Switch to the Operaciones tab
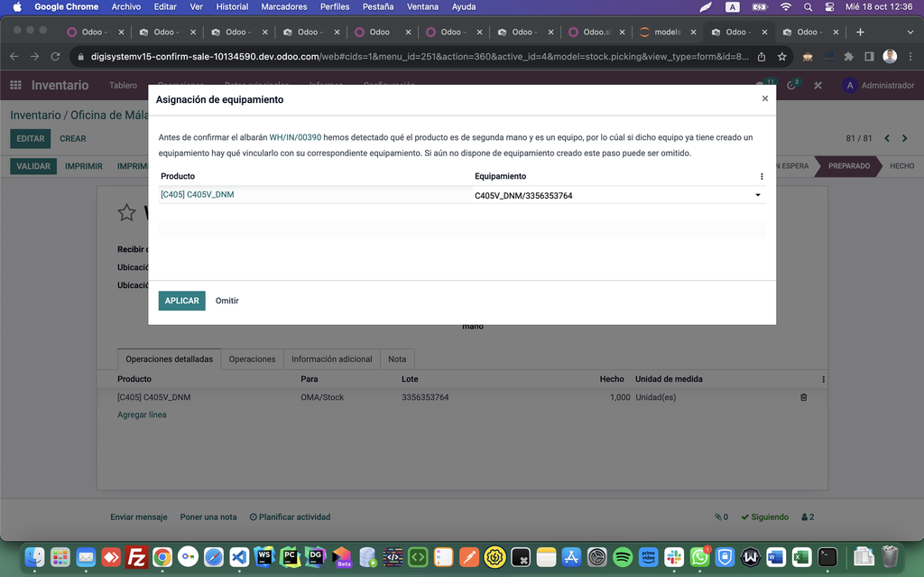 pyautogui.click(x=253, y=358)
